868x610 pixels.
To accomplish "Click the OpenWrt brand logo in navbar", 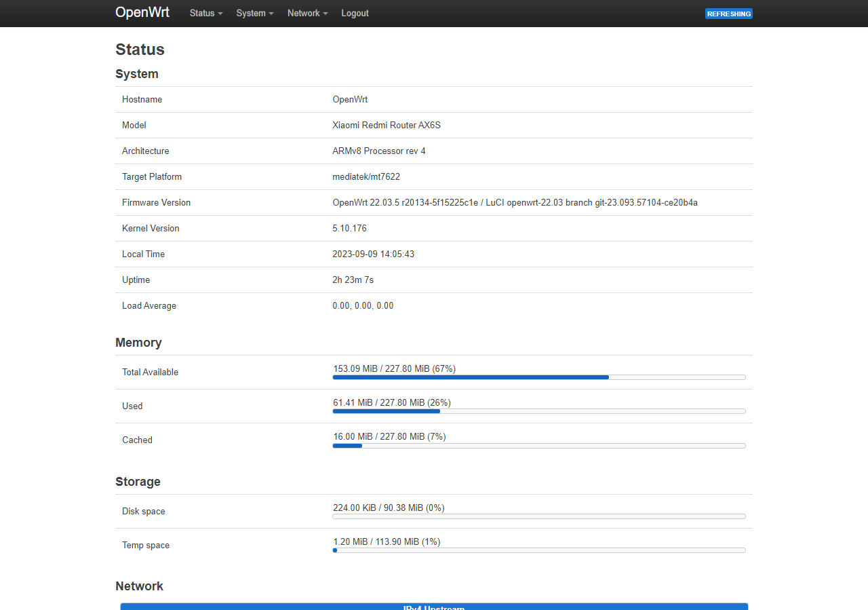I will coord(142,13).
